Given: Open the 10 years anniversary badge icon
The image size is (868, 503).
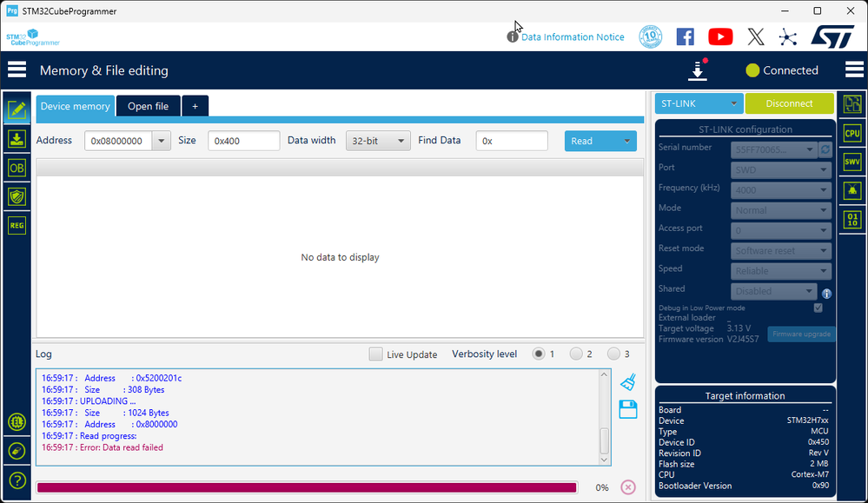Looking at the screenshot, I should click(651, 37).
